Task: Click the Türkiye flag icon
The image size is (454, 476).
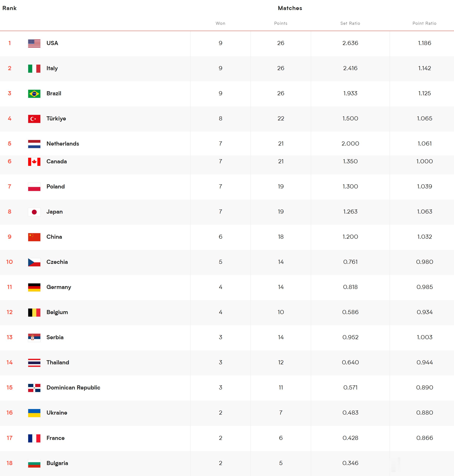Action: pyautogui.click(x=34, y=119)
